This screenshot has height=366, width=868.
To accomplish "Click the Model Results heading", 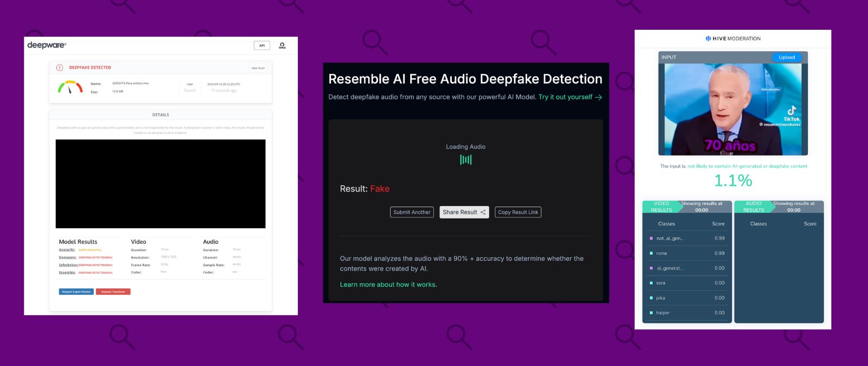I will (x=78, y=242).
